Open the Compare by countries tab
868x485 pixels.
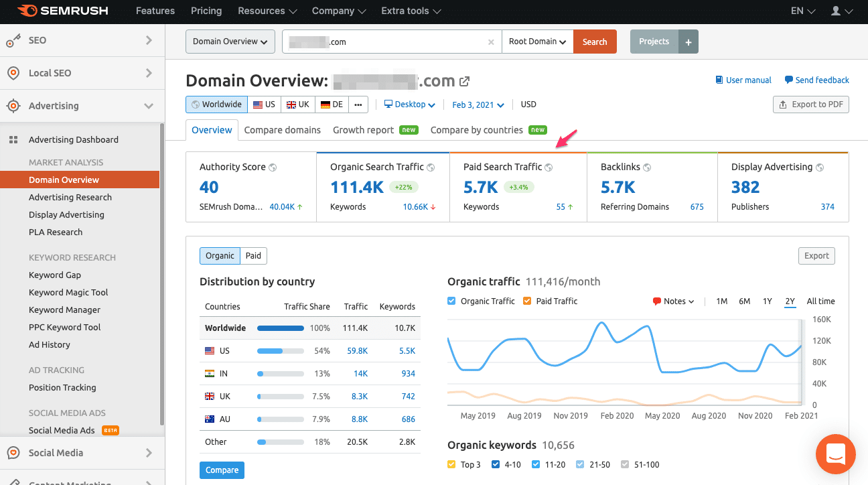point(489,130)
